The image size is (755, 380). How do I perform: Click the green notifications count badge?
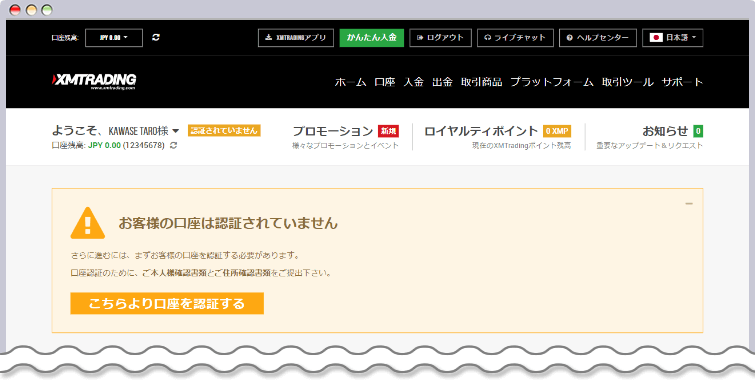tap(698, 131)
